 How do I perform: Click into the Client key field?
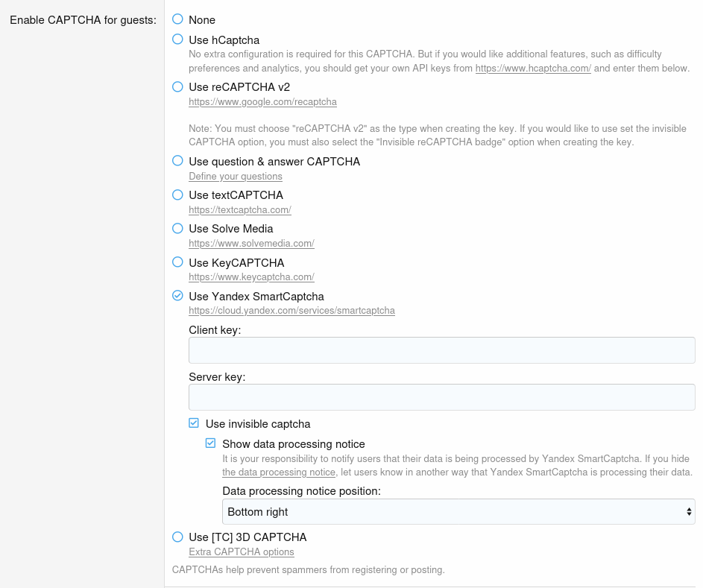441,350
